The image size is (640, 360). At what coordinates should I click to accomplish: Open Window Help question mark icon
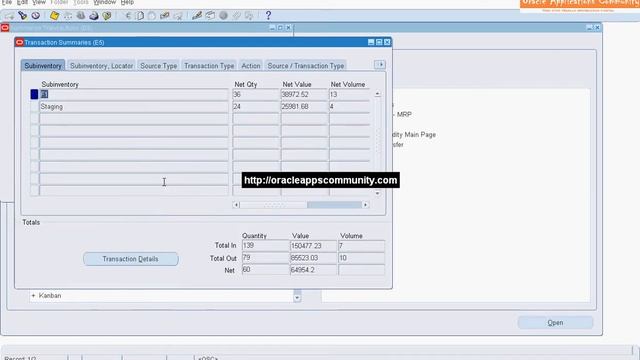268,16
